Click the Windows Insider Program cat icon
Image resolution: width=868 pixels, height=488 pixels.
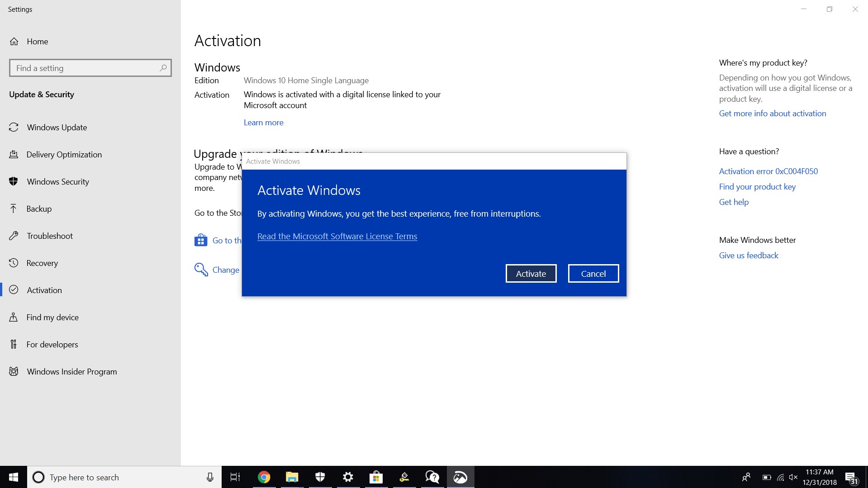[14, 371]
